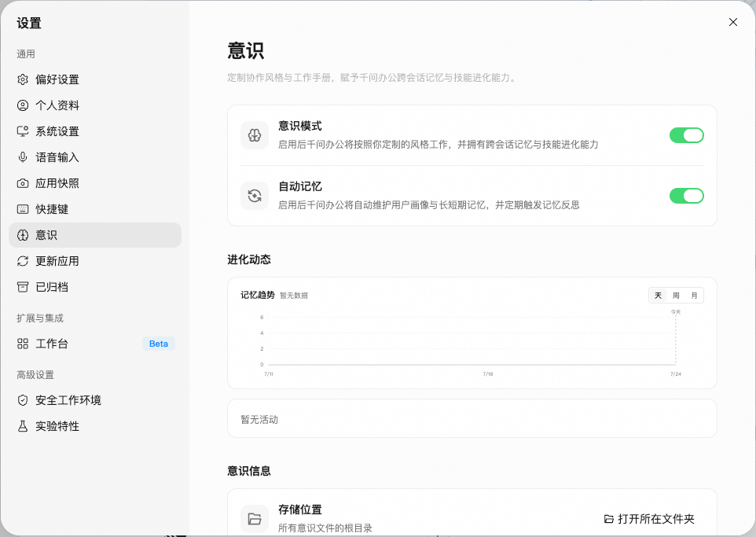Open the 快捷键 page

(95, 209)
